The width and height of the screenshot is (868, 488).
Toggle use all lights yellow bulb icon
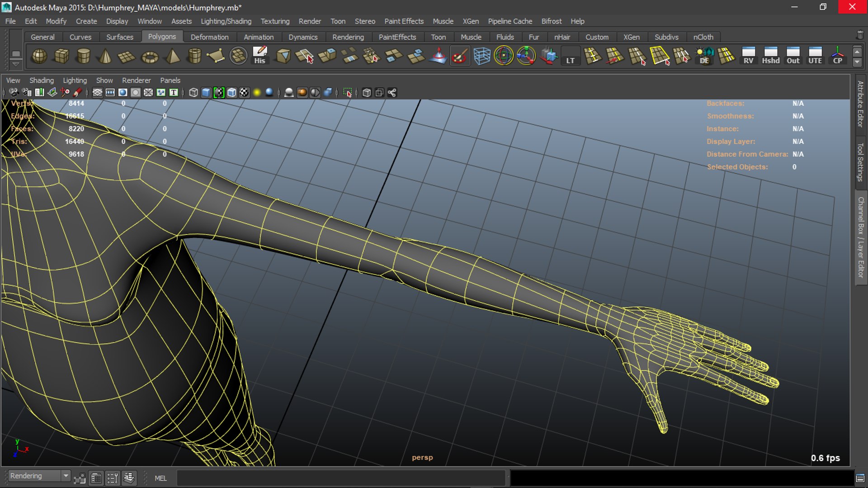[257, 93]
